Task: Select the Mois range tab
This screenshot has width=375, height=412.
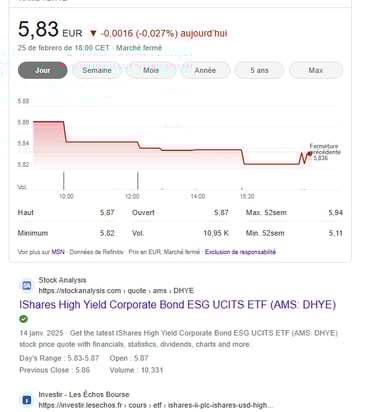Action: click(151, 70)
